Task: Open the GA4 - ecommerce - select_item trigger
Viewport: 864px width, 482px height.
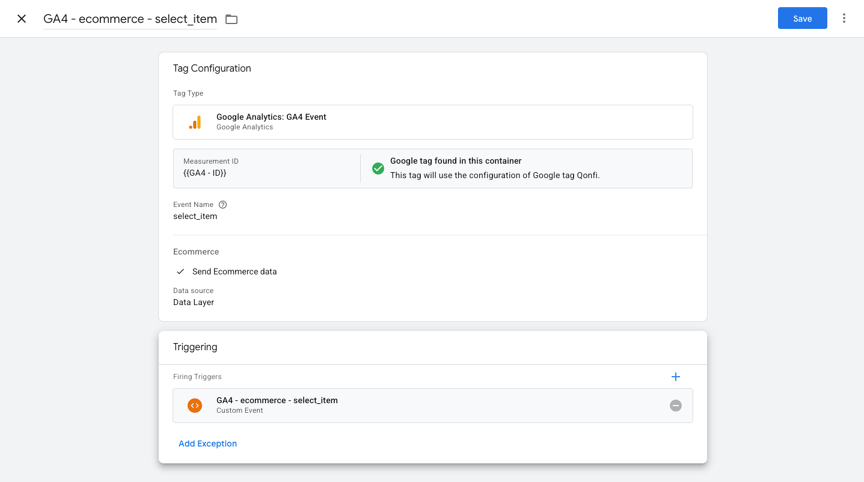Action: point(433,405)
